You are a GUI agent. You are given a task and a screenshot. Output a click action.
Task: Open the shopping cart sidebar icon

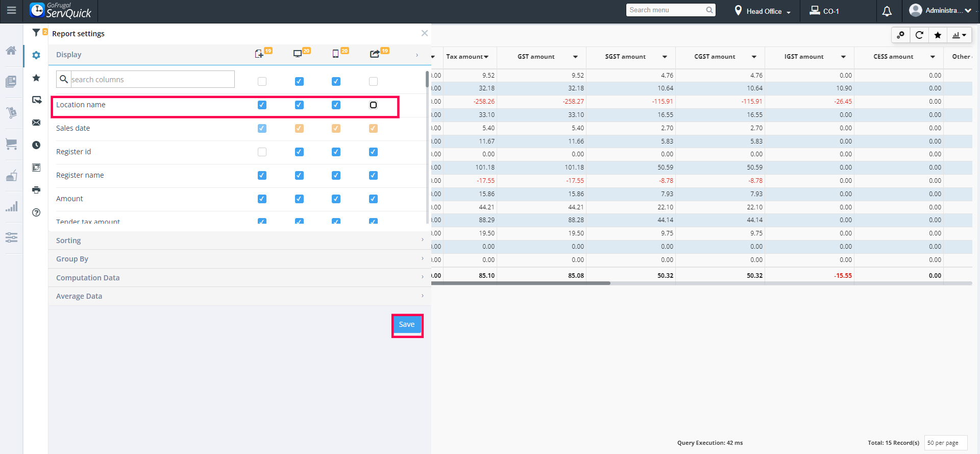click(x=11, y=145)
